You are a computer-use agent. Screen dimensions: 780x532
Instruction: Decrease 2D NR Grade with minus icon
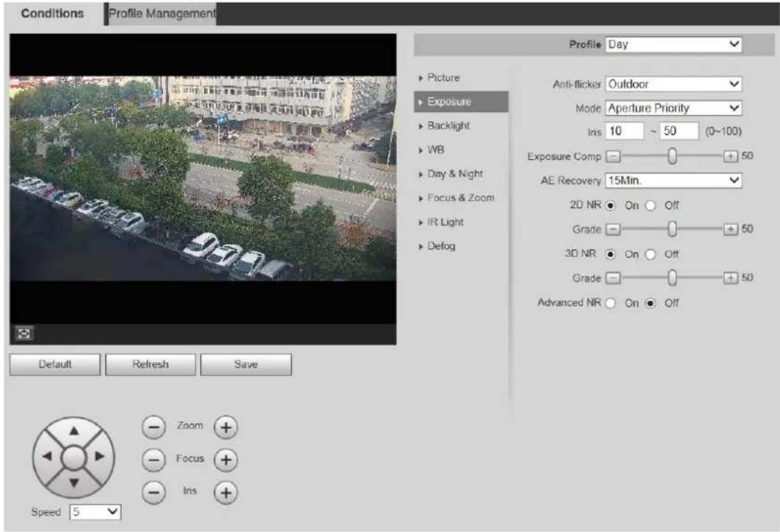(x=613, y=229)
